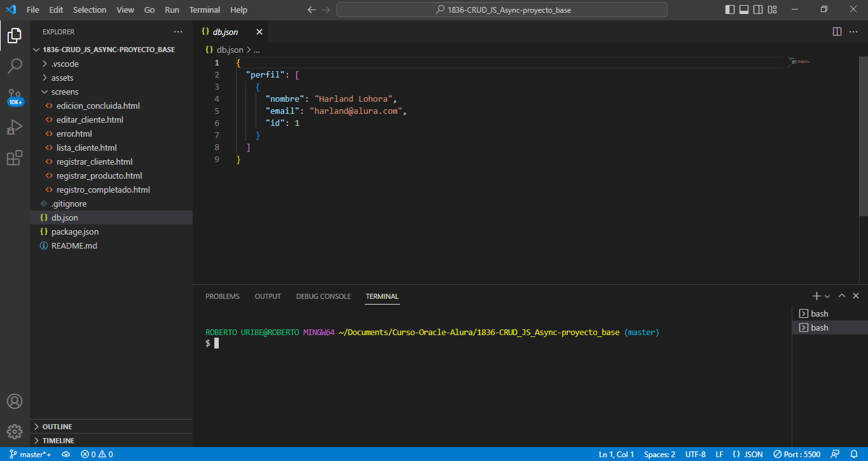Open editar_cliente.html file

(x=111, y=120)
